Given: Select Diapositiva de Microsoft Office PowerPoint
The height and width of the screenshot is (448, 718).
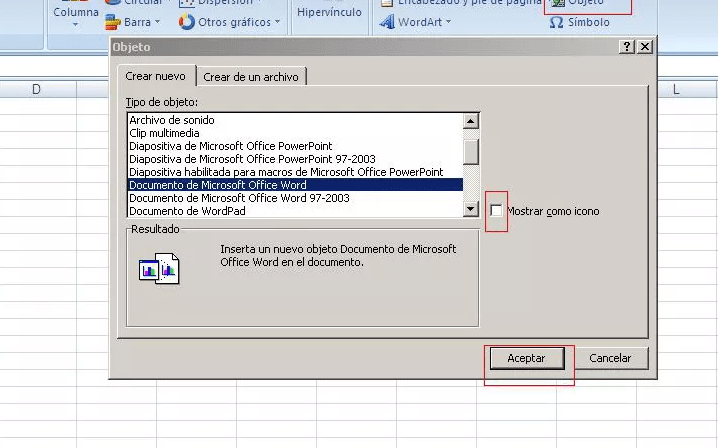Looking at the screenshot, I should pos(295,146).
